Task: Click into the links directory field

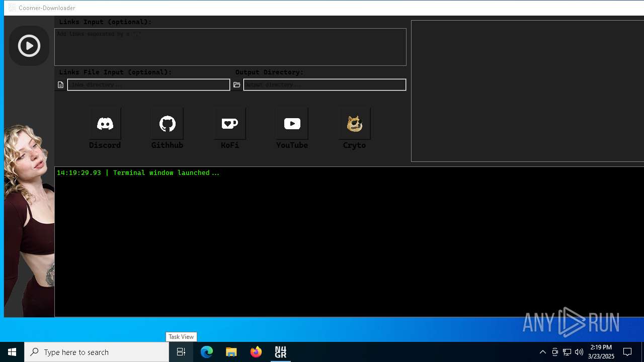Action: (148, 84)
